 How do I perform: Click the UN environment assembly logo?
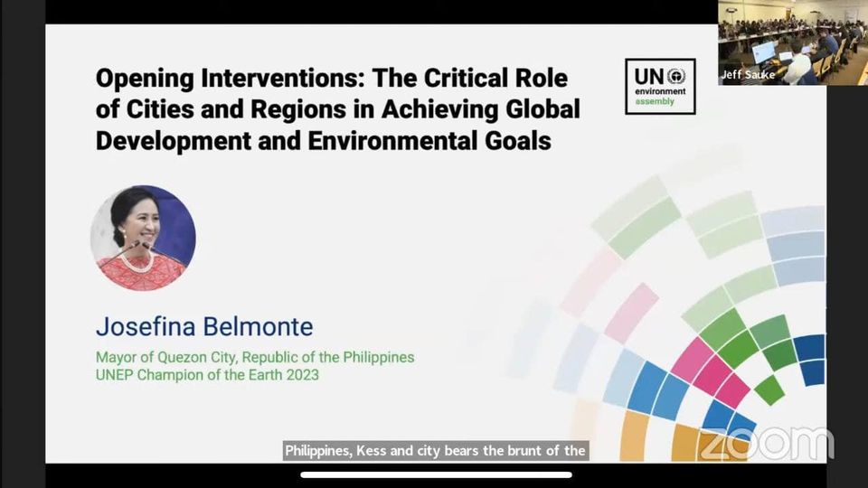660,87
